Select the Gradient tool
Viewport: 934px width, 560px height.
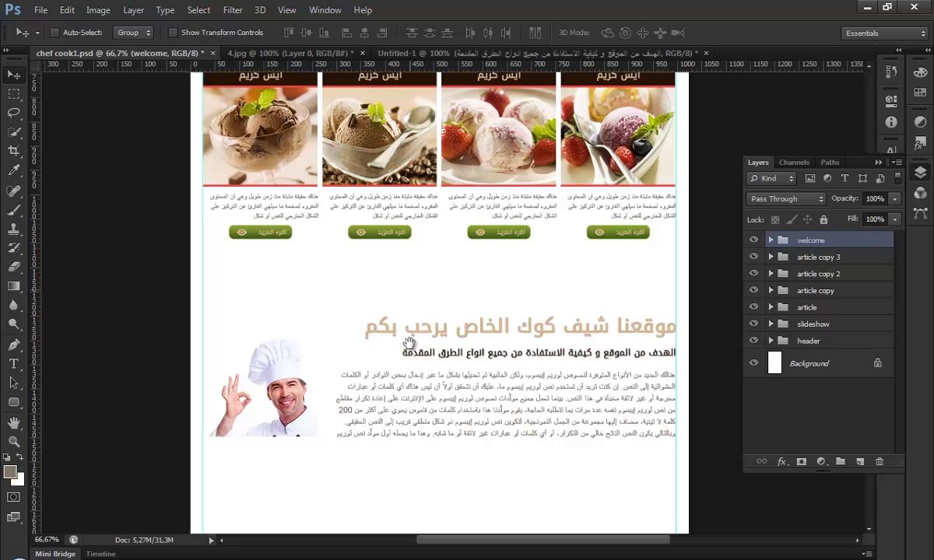(14, 286)
